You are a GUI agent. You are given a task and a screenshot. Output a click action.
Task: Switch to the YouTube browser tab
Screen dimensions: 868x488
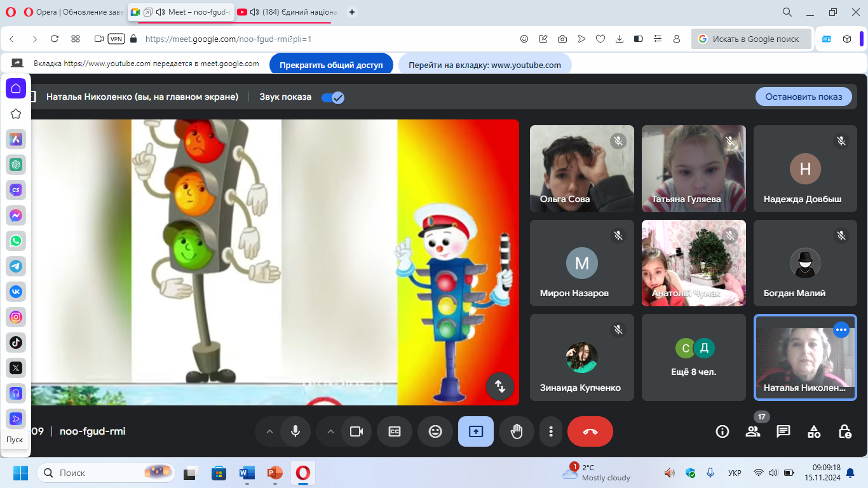[x=288, y=12]
